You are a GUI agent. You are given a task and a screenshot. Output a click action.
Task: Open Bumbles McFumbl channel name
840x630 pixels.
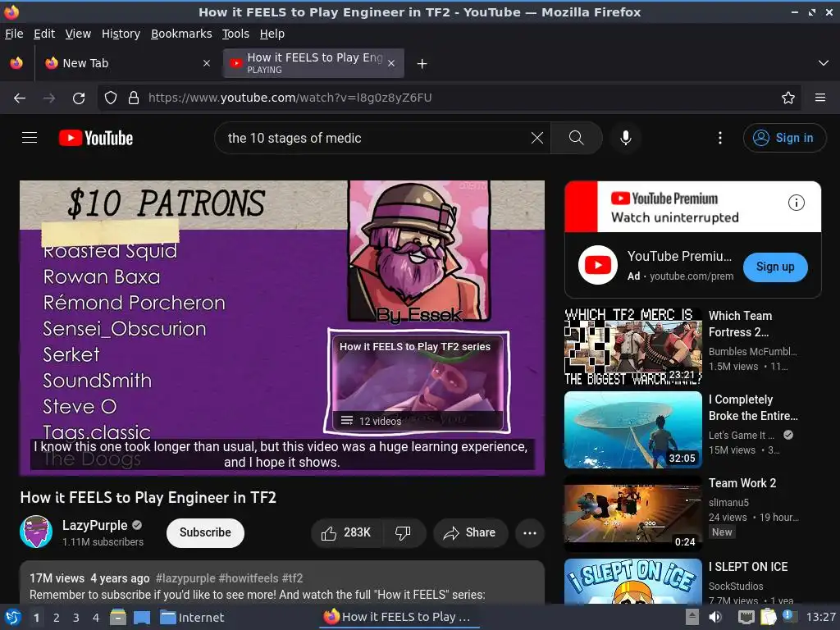pyautogui.click(x=752, y=351)
